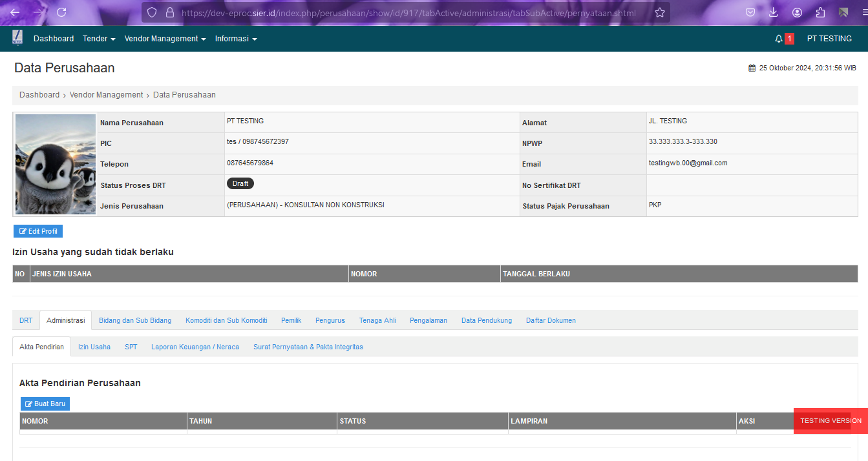Expand the Tender dropdown menu
The width and height of the screenshot is (868, 461).
(x=99, y=39)
